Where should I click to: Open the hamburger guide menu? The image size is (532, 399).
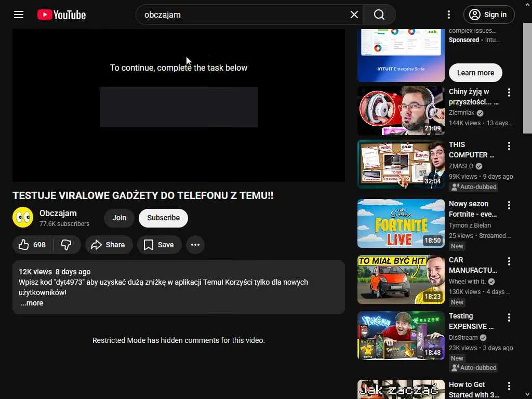tap(19, 15)
